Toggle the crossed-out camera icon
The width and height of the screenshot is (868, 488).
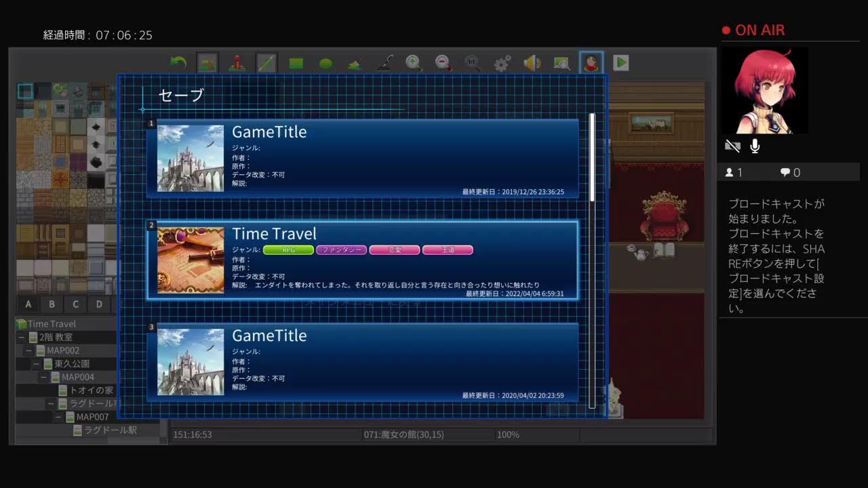732,146
